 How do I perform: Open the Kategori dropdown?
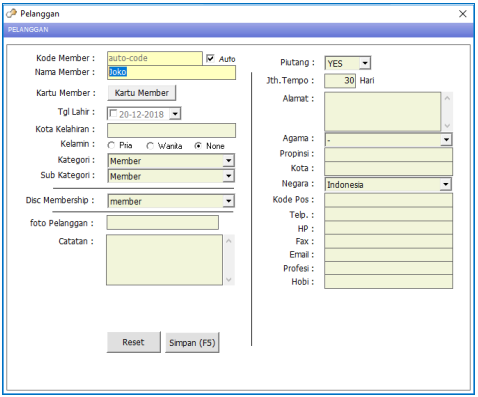[x=228, y=161]
